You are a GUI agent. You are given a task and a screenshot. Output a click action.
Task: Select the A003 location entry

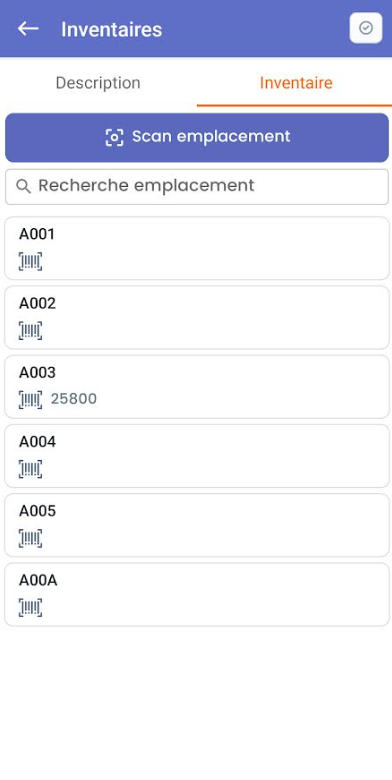pos(196,387)
